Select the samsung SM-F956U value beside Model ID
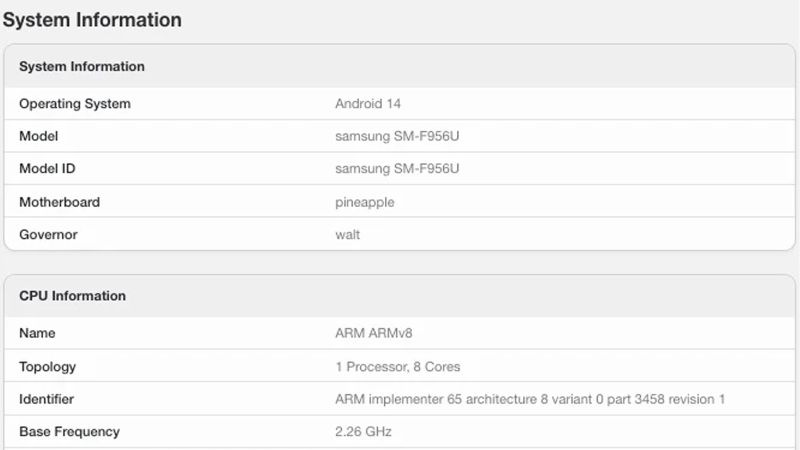 (397, 169)
